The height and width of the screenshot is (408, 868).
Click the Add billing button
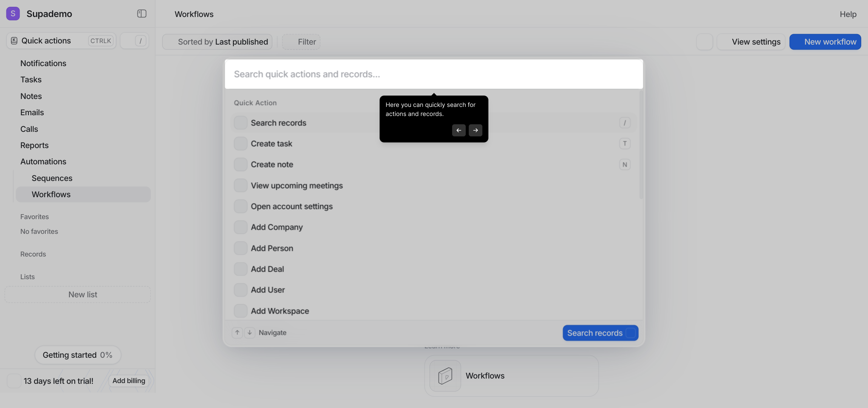(x=129, y=381)
